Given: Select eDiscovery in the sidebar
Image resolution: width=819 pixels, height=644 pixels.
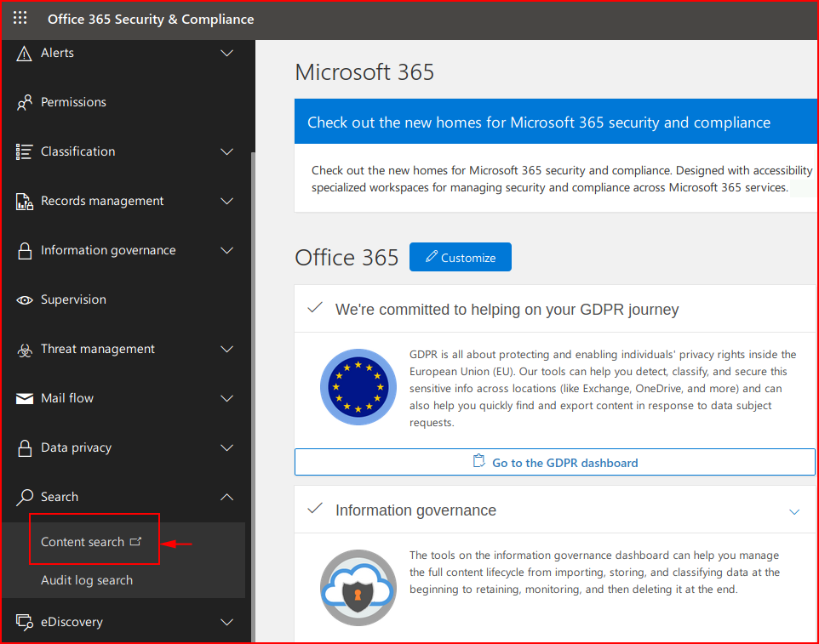Looking at the screenshot, I should pos(72,622).
